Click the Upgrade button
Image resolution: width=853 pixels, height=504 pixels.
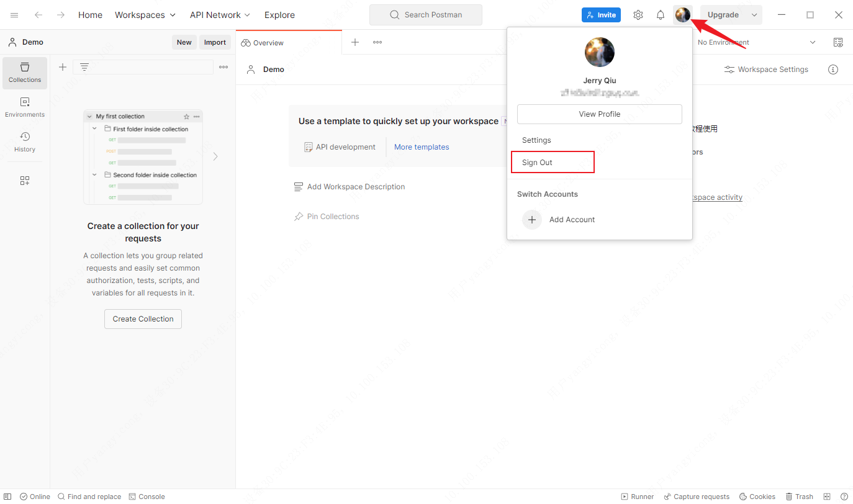[x=723, y=15]
